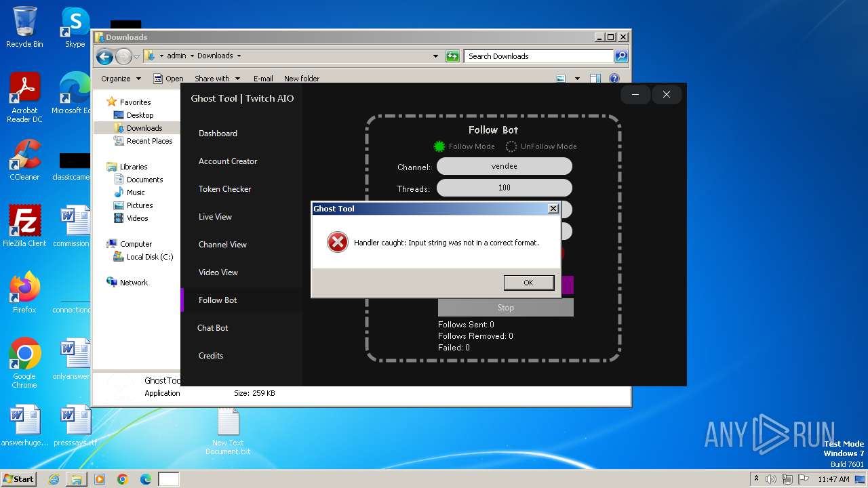The image size is (868, 488).
Task: Click the Channel input field with vendee
Action: (x=505, y=166)
